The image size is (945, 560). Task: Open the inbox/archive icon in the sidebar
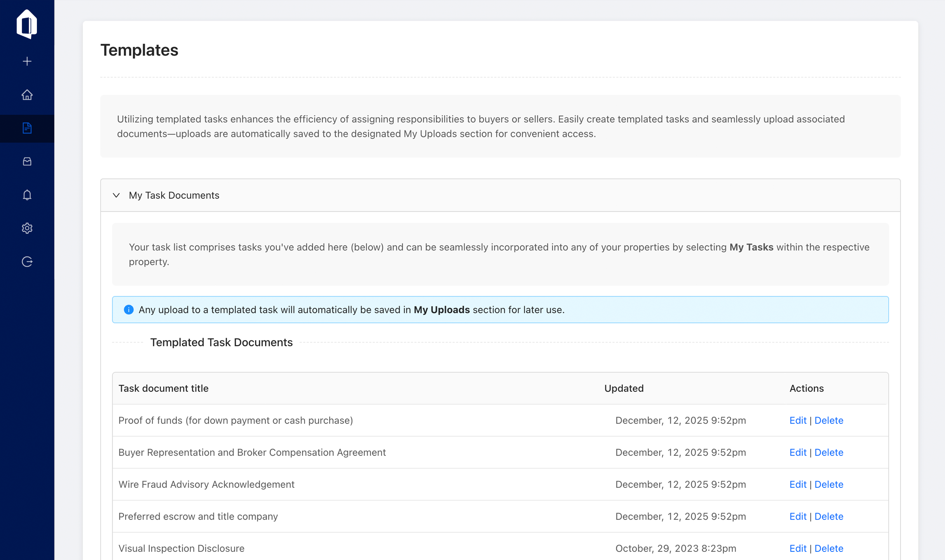point(27,162)
